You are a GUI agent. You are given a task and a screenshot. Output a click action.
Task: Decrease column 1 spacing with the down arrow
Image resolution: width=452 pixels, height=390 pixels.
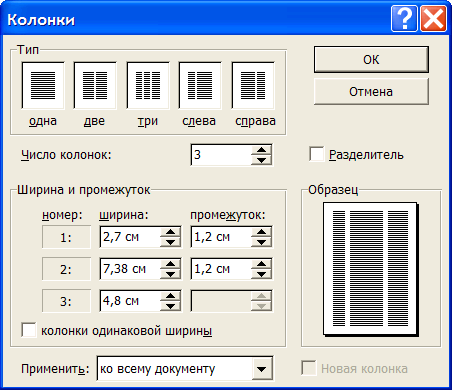(x=261, y=242)
